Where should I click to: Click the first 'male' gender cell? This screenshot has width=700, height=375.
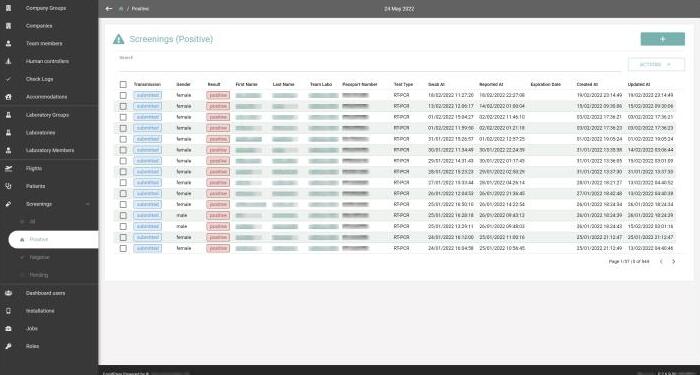tap(182, 216)
